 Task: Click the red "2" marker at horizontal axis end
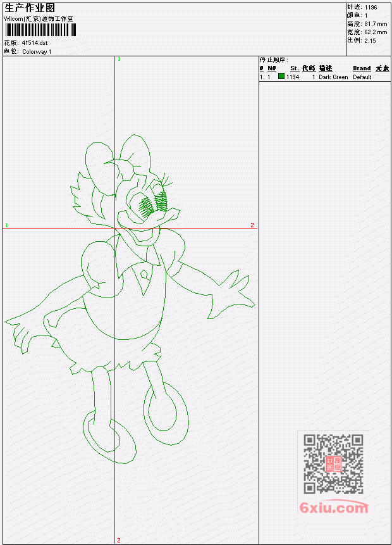tap(252, 225)
